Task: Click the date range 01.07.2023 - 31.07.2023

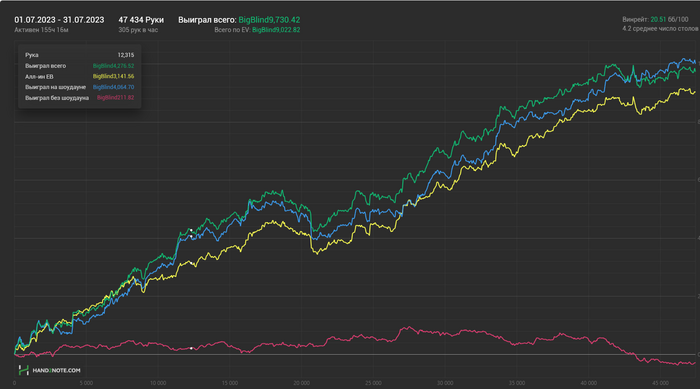Action: (x=59, y=20)
